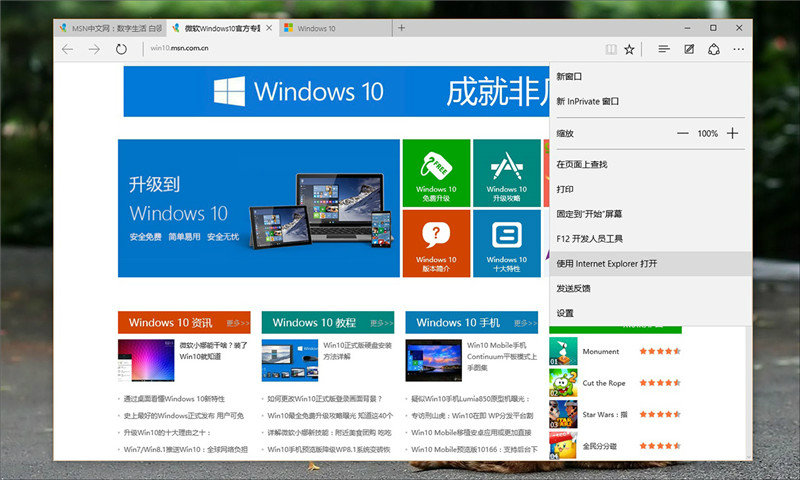Decrease zoom with minus button
The image size is (800, 480).
(x=683, y=134)
